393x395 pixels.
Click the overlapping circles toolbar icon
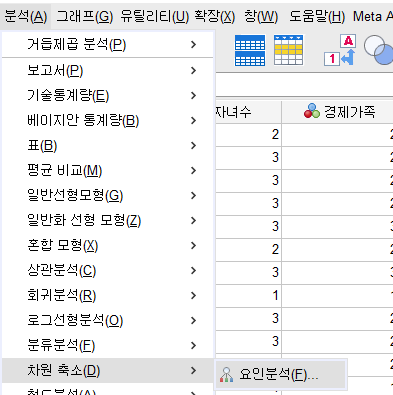pos(379,50)
